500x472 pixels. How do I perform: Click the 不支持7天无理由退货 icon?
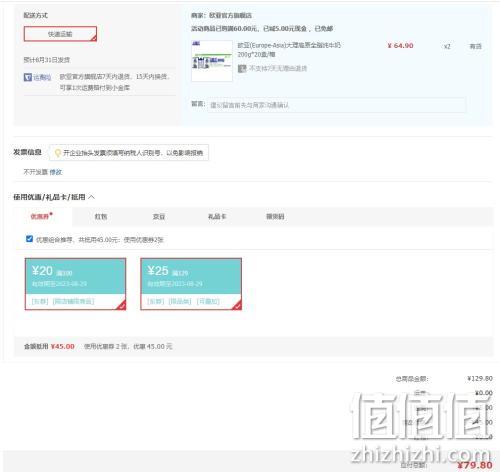pyautogui.click(x=242, y=69)
